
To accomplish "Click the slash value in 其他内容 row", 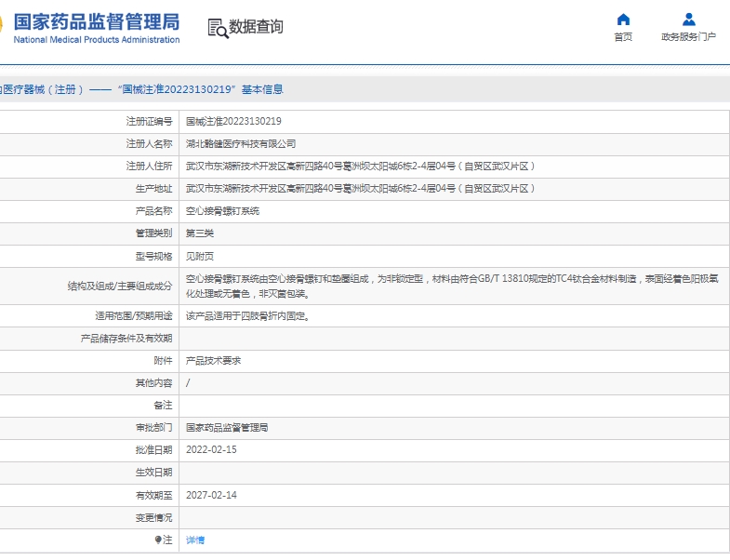I will tap(188, 383).
